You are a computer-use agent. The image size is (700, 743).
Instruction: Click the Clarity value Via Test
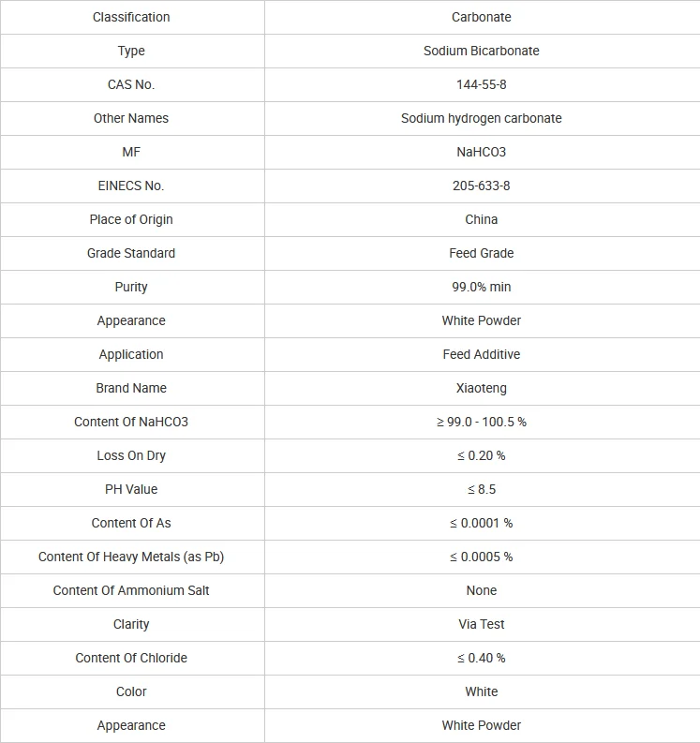pyautogui.click(x=481, y=624)
